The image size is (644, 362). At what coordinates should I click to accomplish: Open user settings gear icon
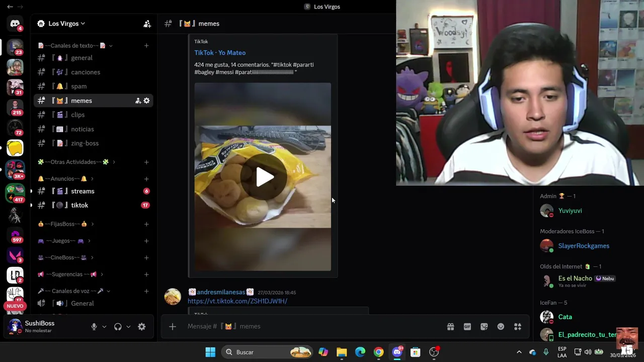click(x=142, y=327)
